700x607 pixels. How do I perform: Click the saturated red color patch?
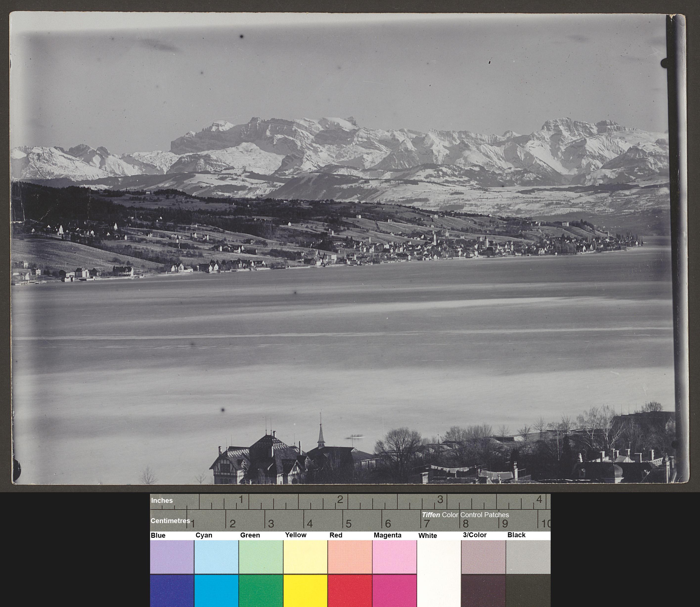350,591
